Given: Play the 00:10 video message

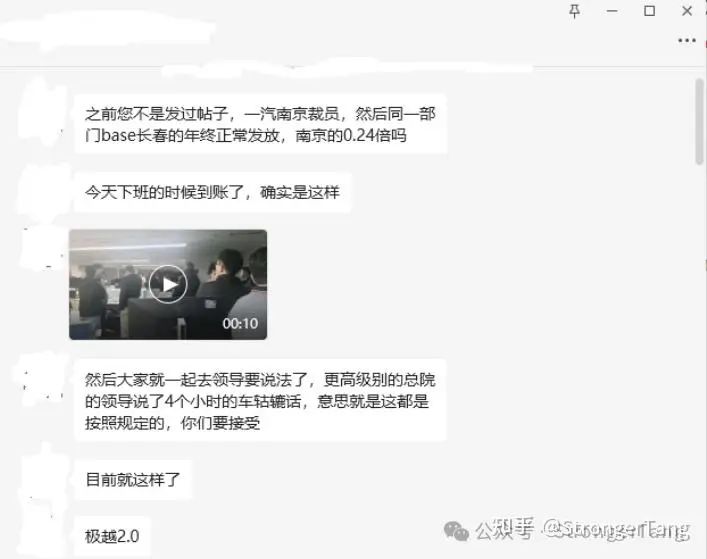Looking at the screenshot, I should [168, 284].
